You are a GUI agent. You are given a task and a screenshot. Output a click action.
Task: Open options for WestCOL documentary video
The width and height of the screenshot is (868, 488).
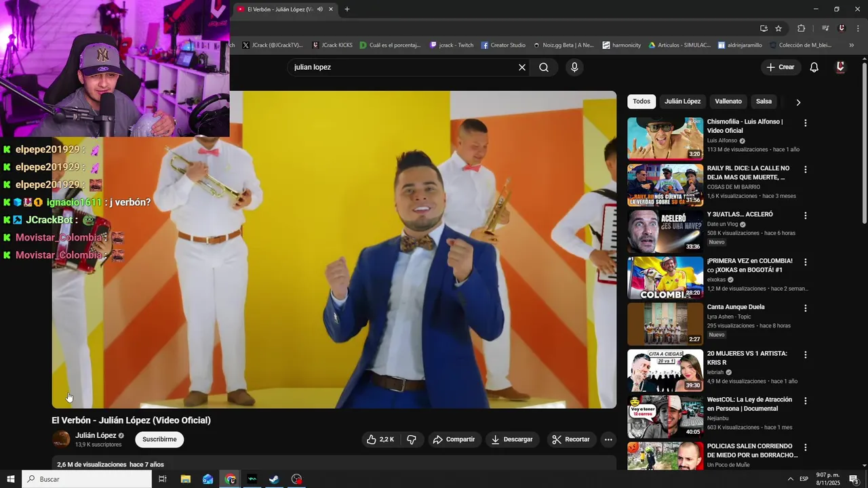tap(806, 401)
